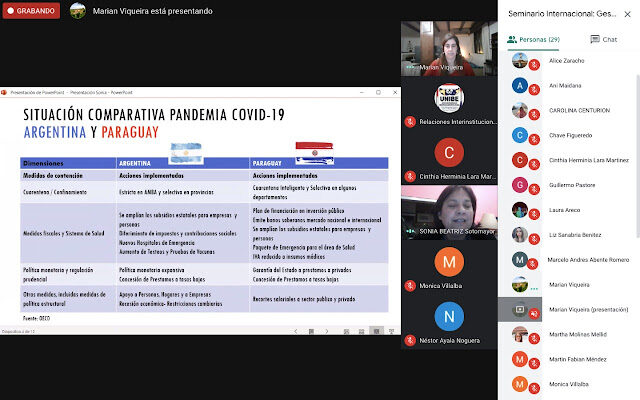Click Marcelo's gray M avatar

[520, 260]
